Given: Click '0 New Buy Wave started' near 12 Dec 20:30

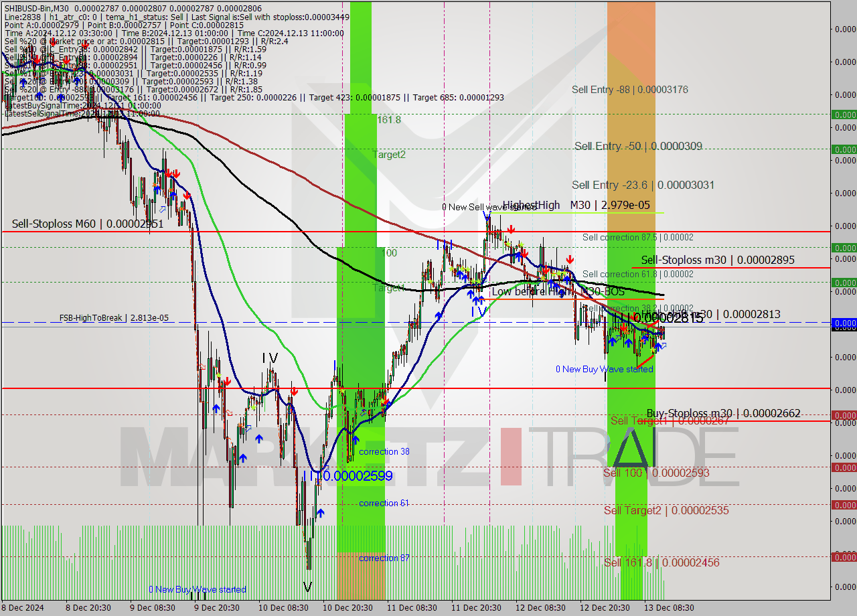Looking at the screenshot, I should pyautogui.click(x=605, y=369).
